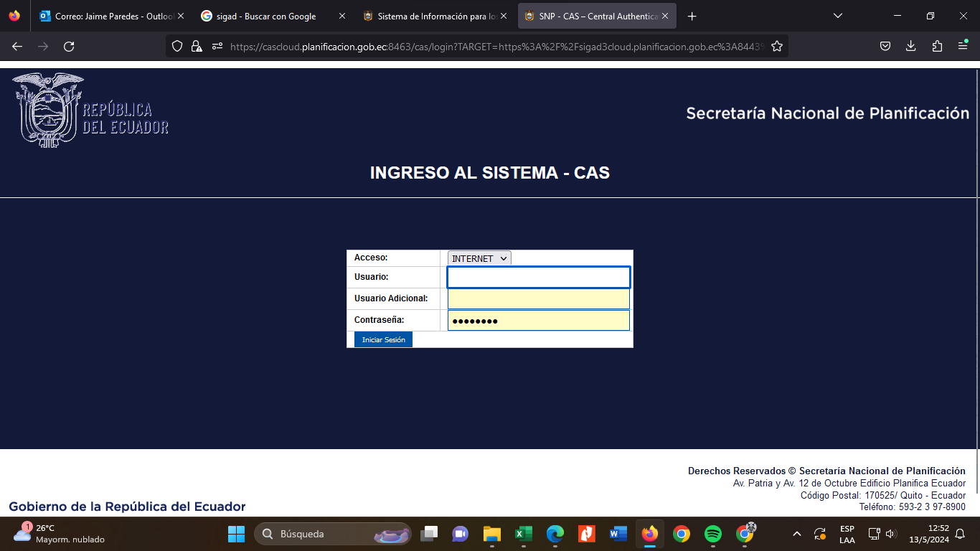Click the Usuario Adicional field
This screenshot has width=980, height=551.
pos(538,299)
